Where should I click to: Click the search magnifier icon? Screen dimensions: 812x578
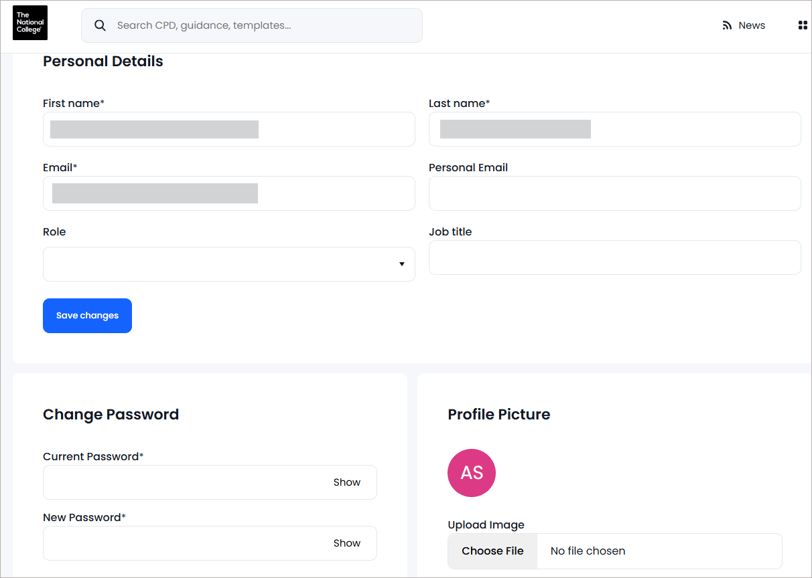pyautogui.click(x=100, y=24)
